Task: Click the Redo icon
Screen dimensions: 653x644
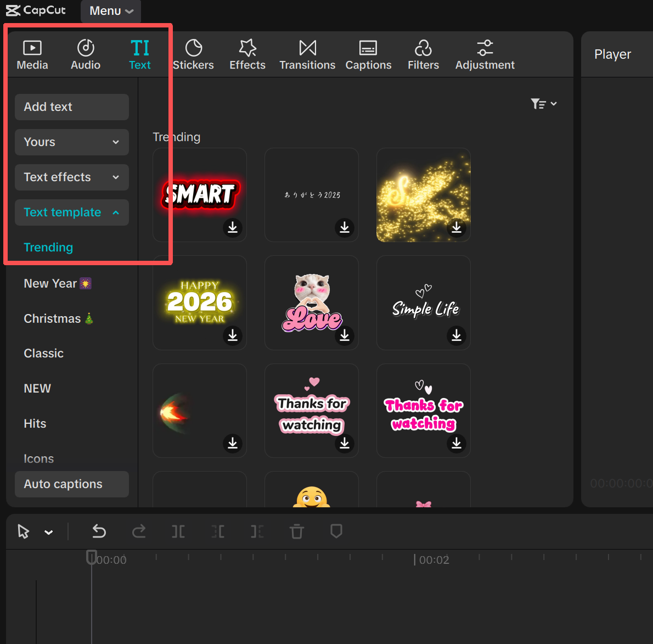Action: [x=139, y=531]
